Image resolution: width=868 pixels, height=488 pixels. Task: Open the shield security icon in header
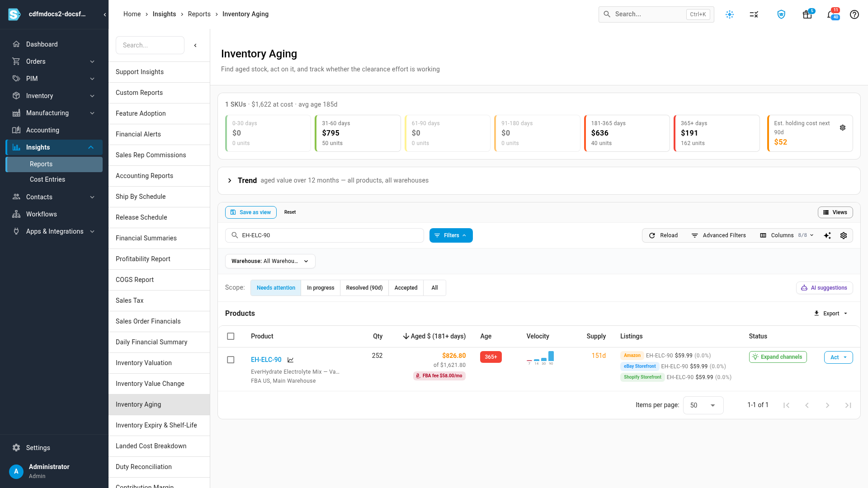click(x=781, y=14)
